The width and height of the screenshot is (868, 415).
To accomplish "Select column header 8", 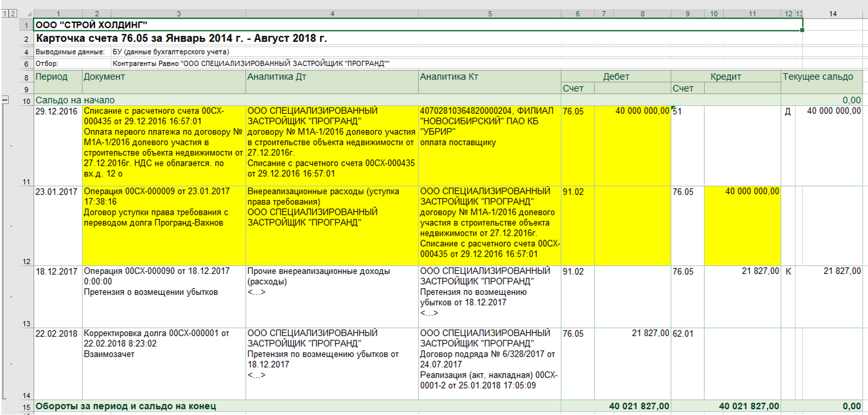I will pyautogui.click(x=642, y=13).
